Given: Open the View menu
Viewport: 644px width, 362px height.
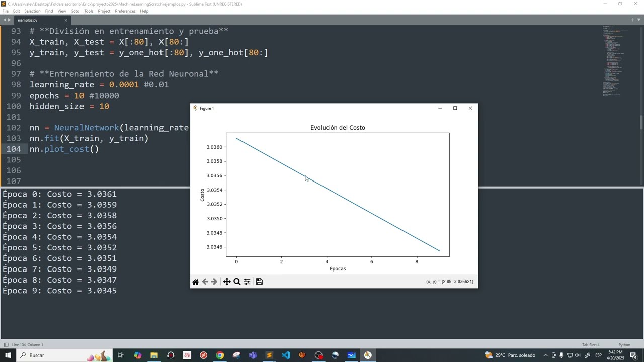Looking at the screenshot, I should click(62, 11).
